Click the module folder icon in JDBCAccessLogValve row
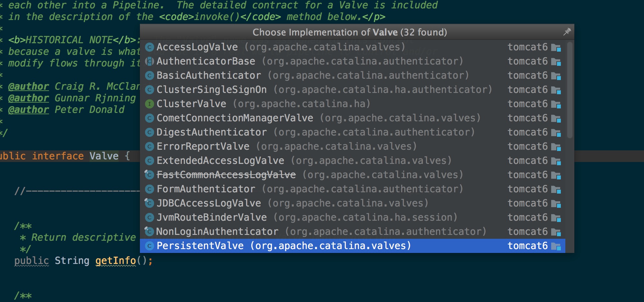This screenshot has height=302, width=644. tap(556, 204)
